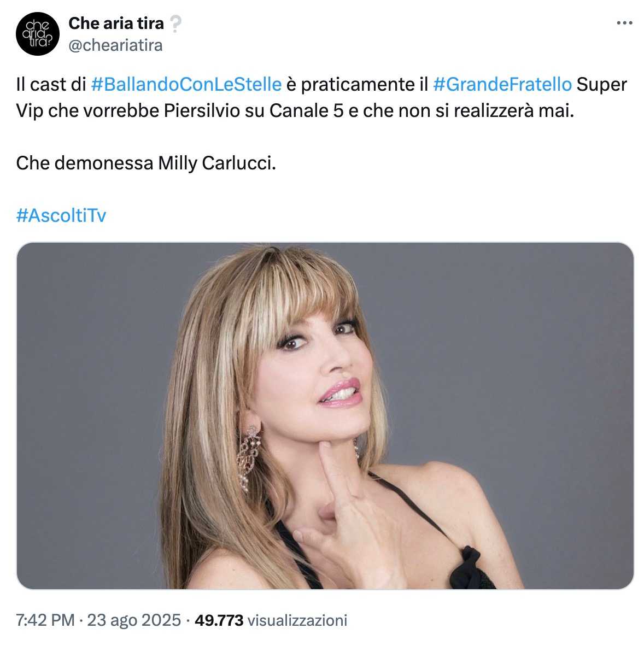Click the words 'Canale 5' in the tweet

point(307,110)
